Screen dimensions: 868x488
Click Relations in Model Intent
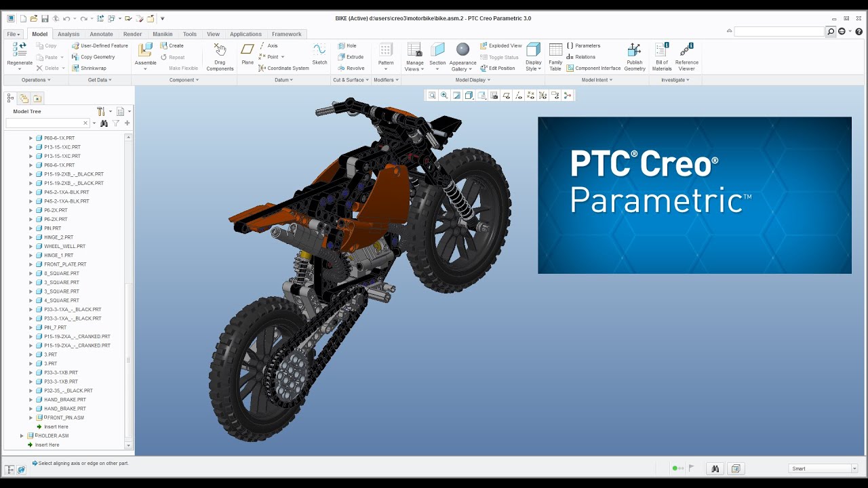[x=580, y=57]
